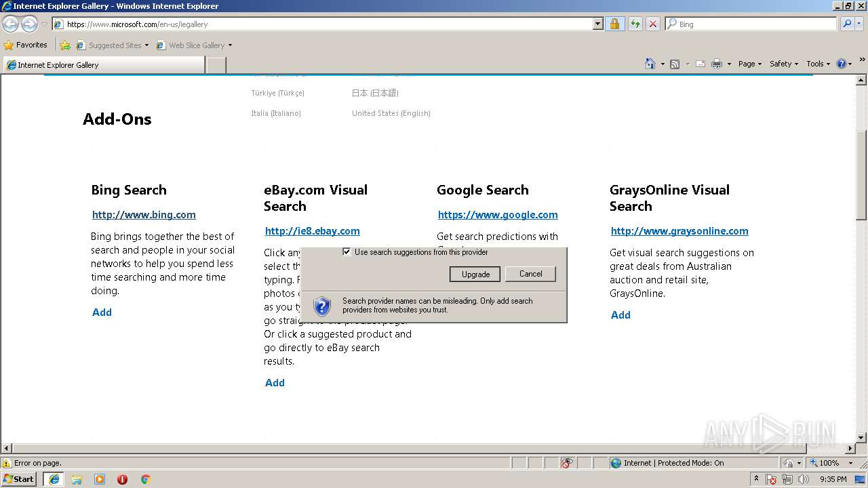
Task: Click Cancel in the search provider dialog
Action: pyautogui.click(x=530, y=274)
